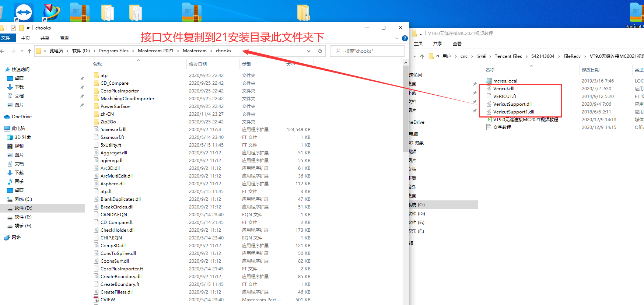Open the 文件 tab in chooks window
Image resolution: width=644 pixels, height=305 pixels.
[x=6, y=38]
